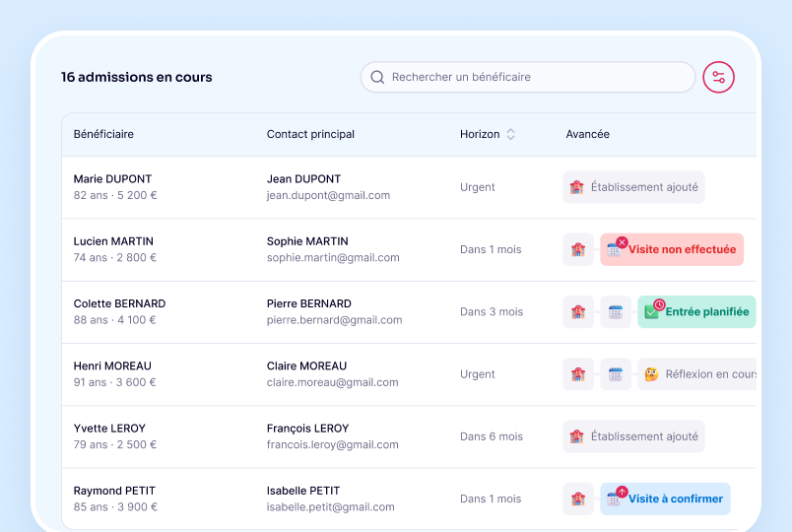Image resolution: width=792 pixels, height=532 pixels.
Task: Click contact name François LEROY
Action: click(307, 429)
